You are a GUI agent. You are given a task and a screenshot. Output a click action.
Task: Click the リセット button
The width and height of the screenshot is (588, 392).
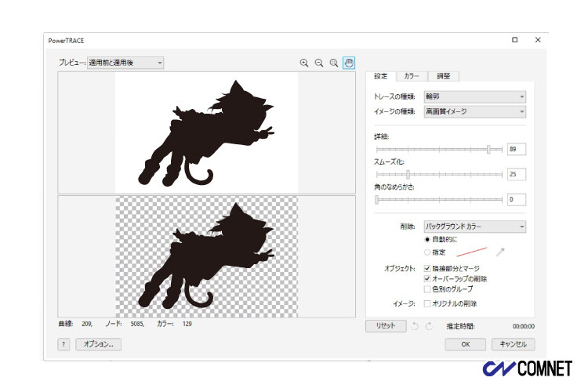(x=386, y=325)
